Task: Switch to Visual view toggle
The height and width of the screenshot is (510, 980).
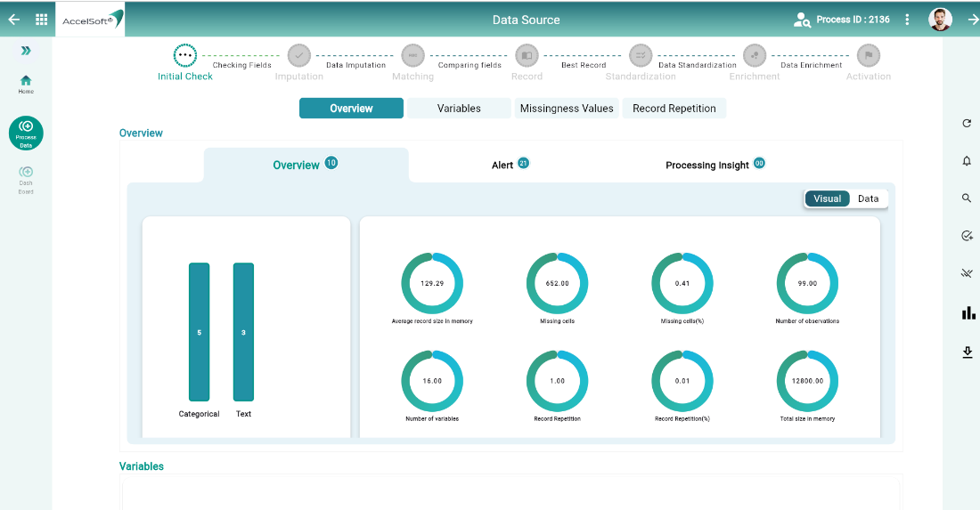Action: point(827,198)
